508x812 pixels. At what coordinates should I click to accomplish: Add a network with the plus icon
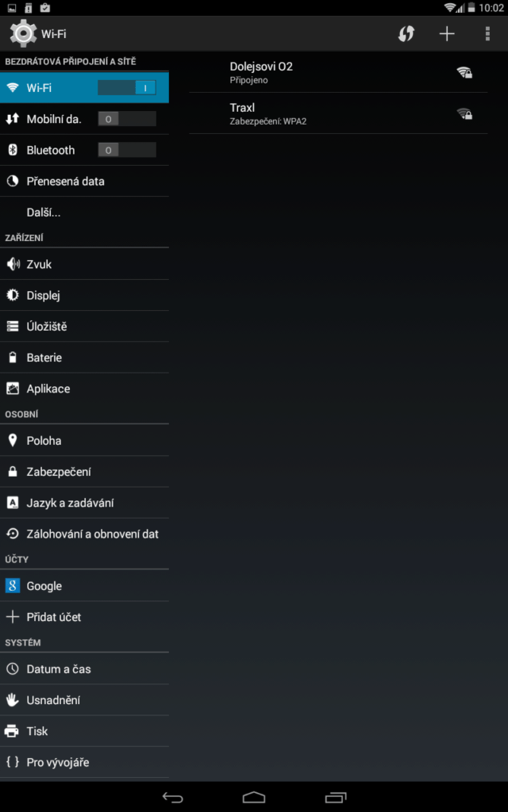pos(447,33)
